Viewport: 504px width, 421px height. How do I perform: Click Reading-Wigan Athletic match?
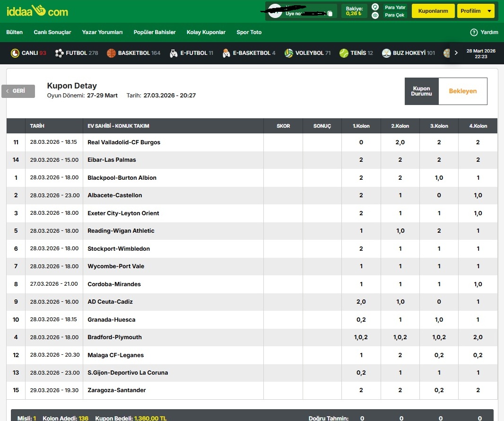(121, 230)
